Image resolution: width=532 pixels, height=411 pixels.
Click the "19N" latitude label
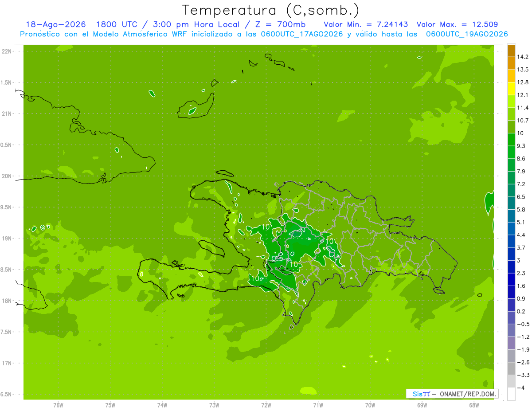[x=7, y=239]
